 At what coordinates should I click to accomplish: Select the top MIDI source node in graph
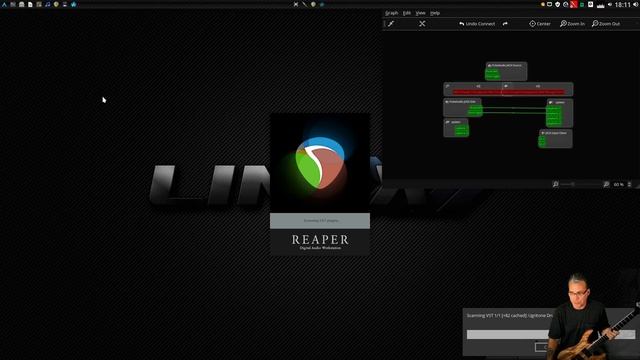[506, 71]
